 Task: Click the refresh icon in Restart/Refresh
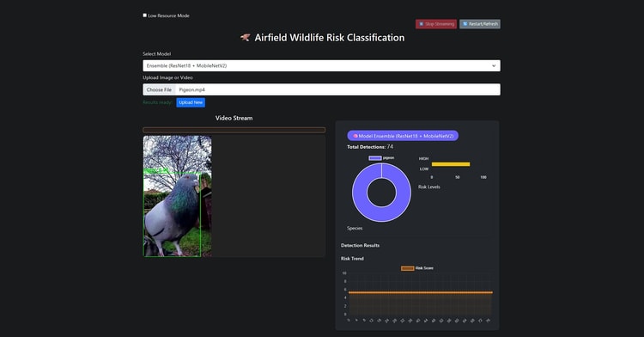pos(465,24)
